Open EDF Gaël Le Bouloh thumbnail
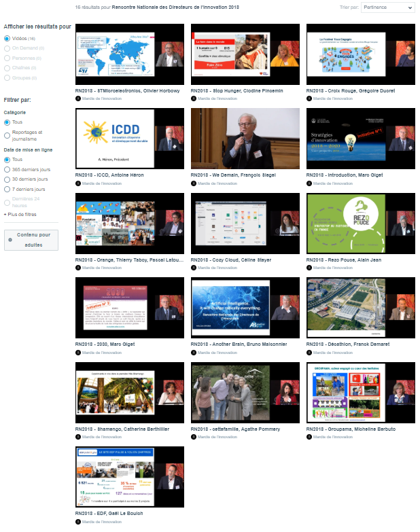The height and width of the screenshot is (532, 420). 130,477
